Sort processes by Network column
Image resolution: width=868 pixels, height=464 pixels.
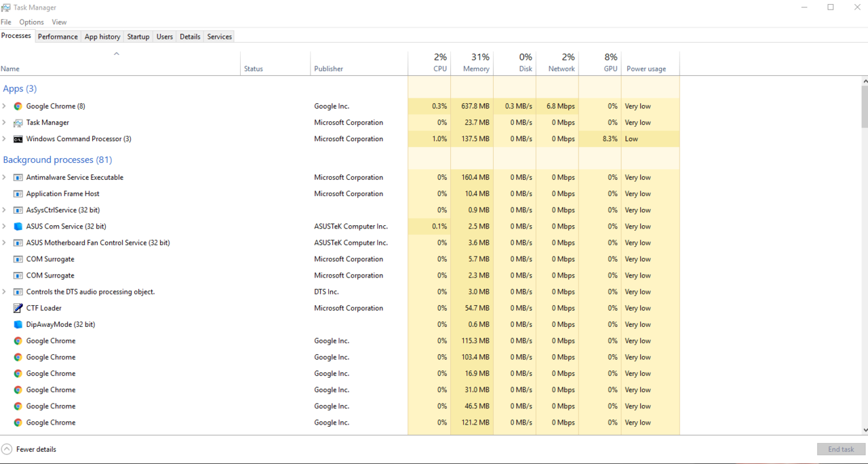pyautogui.click(x=557, y=63)
